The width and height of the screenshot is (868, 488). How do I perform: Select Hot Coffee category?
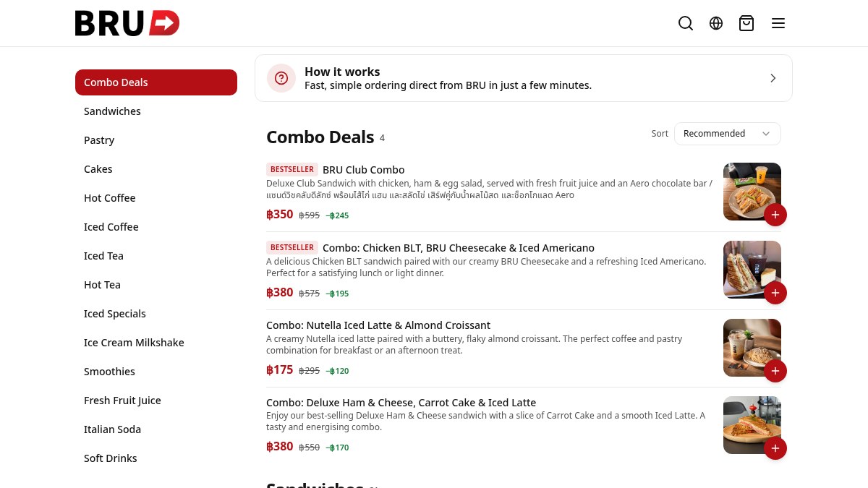[156, 198]
